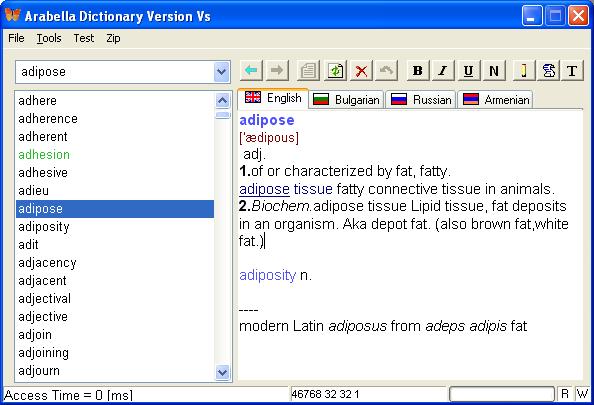The image size is (594, 405).
Task: Select 'adjourn' in the word list
Action: [x=115, y=371]
